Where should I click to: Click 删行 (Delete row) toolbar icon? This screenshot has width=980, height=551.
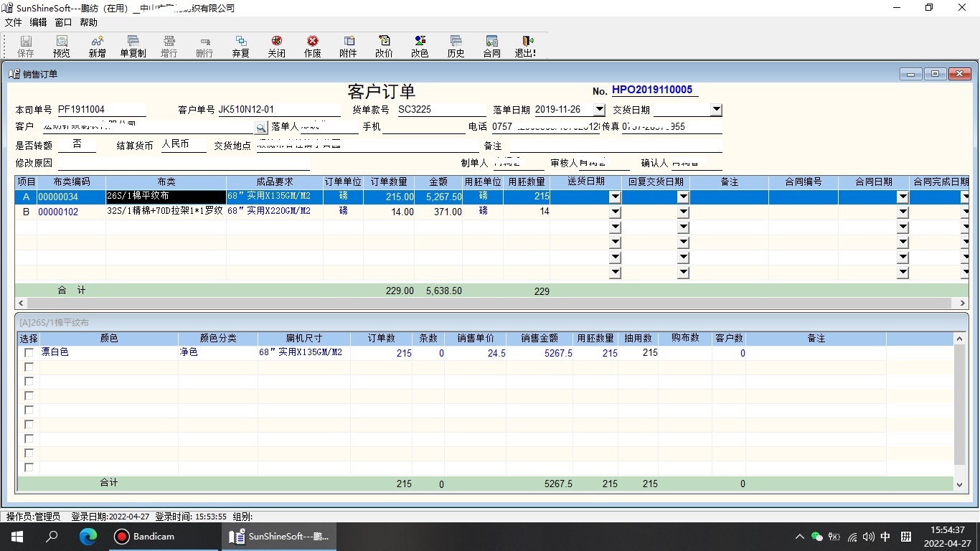coord(204,47)
